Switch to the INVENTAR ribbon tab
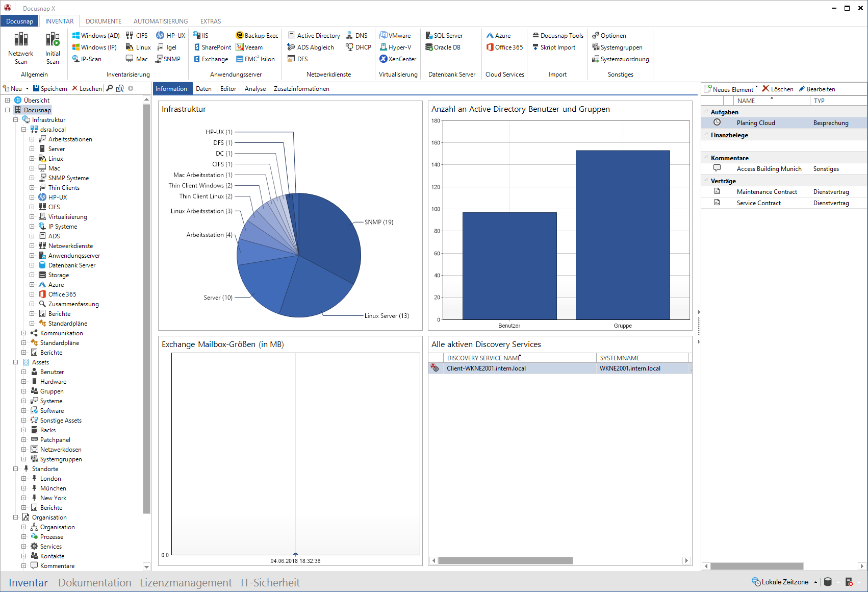 point(59,21)
